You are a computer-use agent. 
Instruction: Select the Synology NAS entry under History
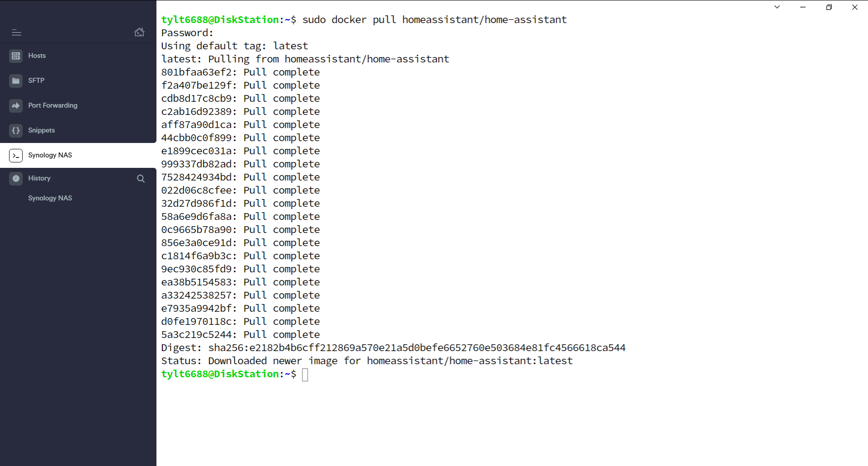point(50,198)
